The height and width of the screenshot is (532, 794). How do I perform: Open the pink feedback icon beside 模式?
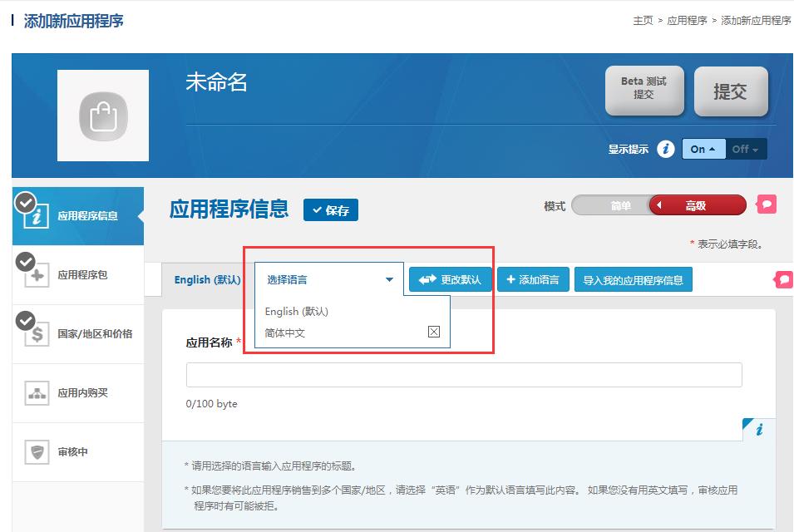pos(766,204)
